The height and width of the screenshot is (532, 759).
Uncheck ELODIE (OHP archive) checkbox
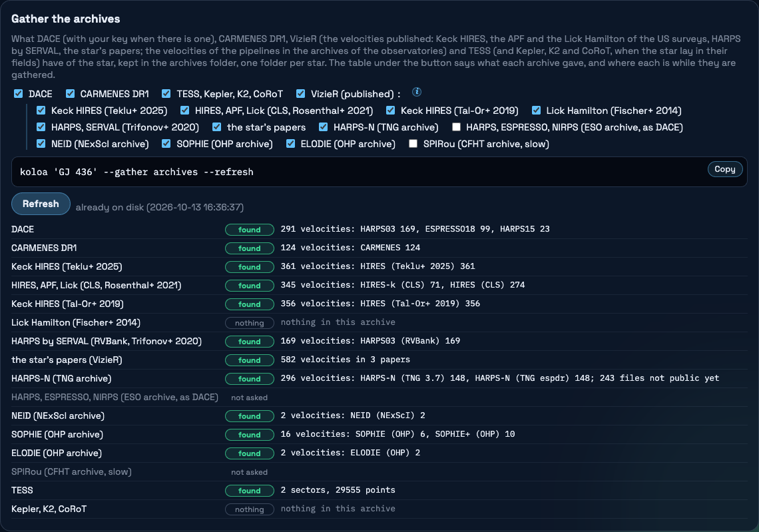(x=290, y=144)
